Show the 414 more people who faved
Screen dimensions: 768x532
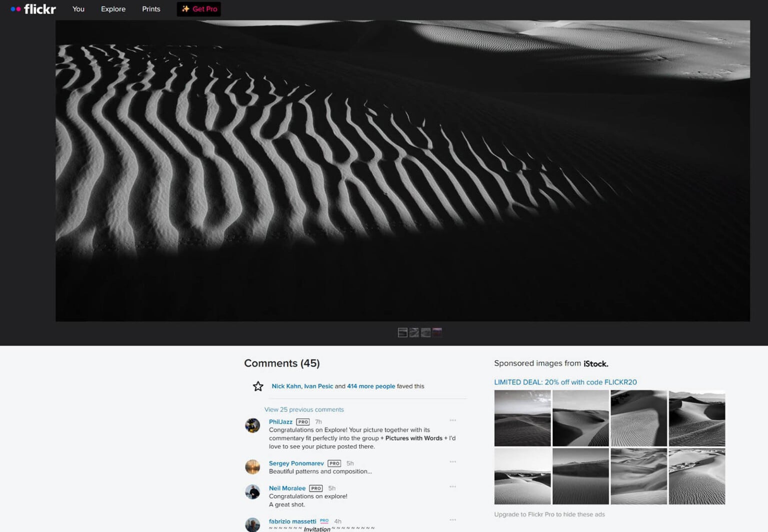coord(371,386)
